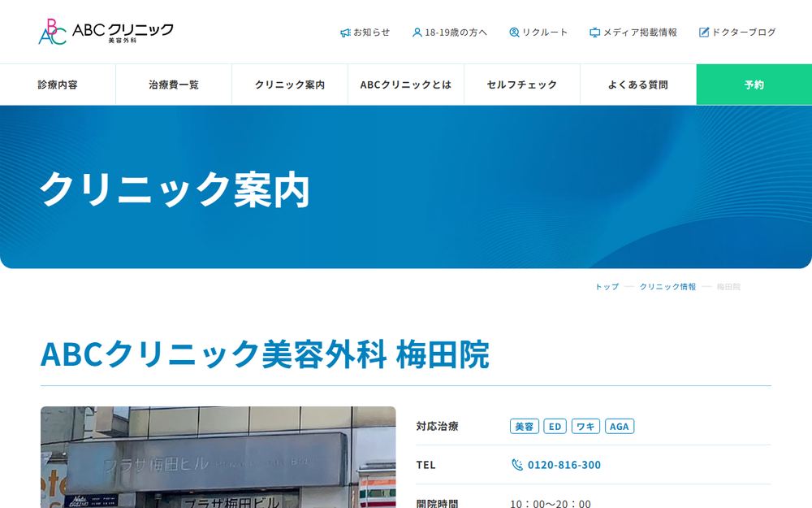Click the AGA treatment tag

coord(620,426)
